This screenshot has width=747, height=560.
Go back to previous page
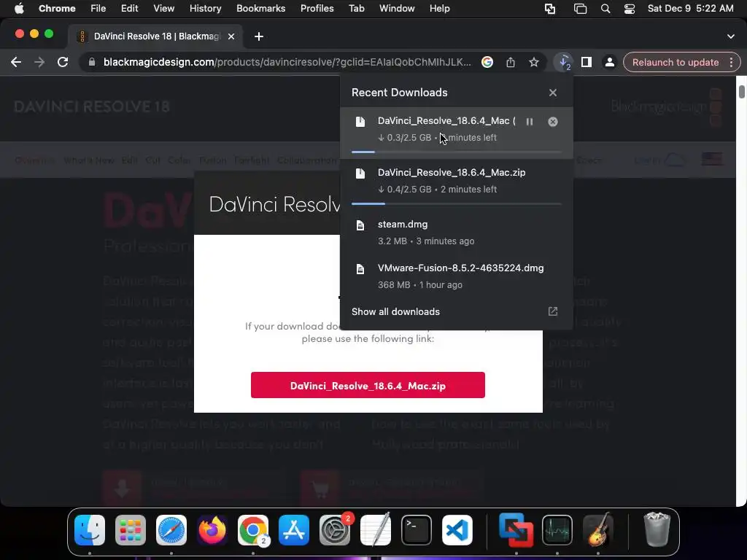pos(16,63)
